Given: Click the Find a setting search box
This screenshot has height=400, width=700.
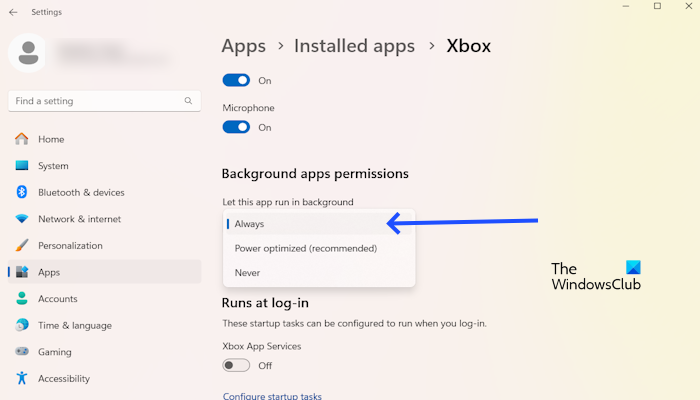Looking at the screenshot, I should coord(104,101).
